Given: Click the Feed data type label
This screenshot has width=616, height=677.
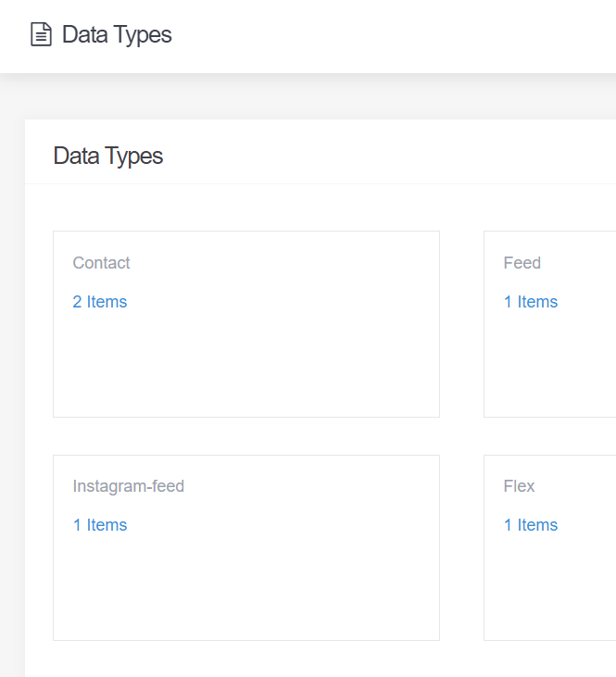Looking at the screenshot, I should [x=522, y=262].
